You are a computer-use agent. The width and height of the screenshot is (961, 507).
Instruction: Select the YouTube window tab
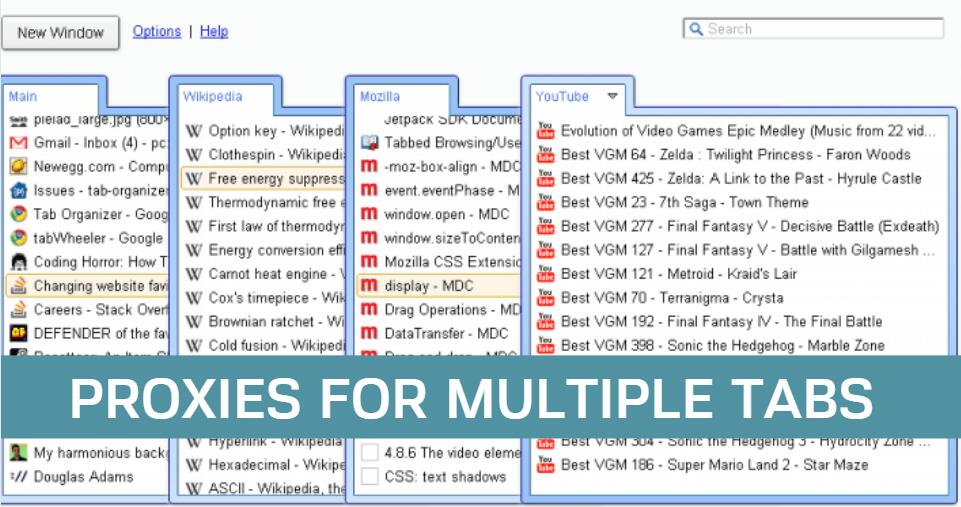click(562, 96)
